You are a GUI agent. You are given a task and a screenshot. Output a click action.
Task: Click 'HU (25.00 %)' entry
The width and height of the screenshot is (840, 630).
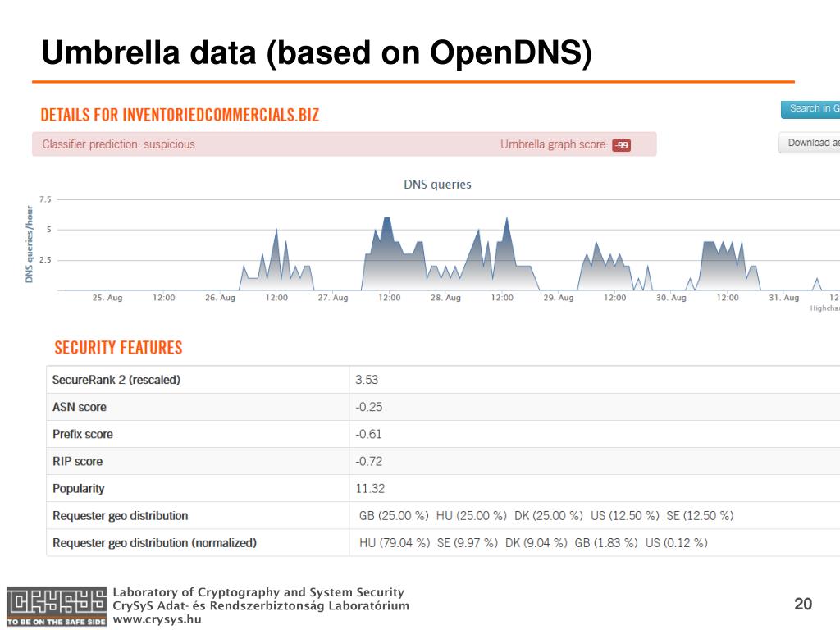point(472,516)
